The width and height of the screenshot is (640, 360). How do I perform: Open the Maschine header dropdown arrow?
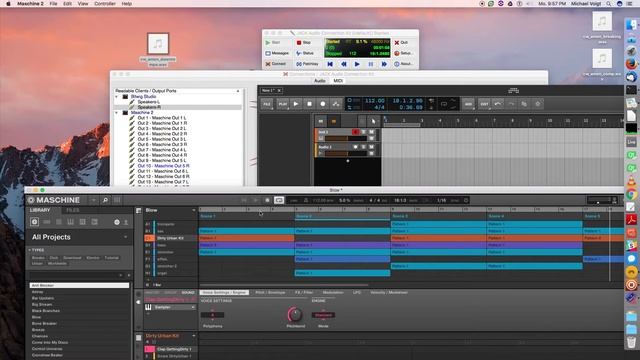coord(93,200)
